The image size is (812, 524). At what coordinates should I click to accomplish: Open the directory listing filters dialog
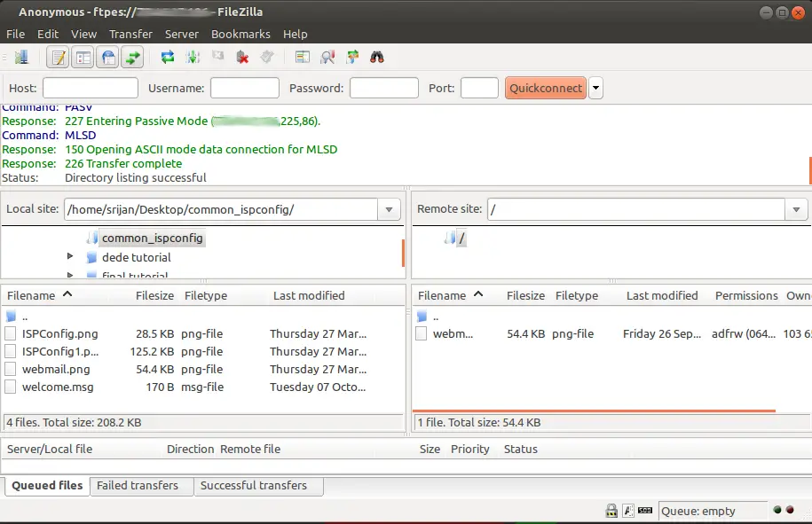click(303, 58)
